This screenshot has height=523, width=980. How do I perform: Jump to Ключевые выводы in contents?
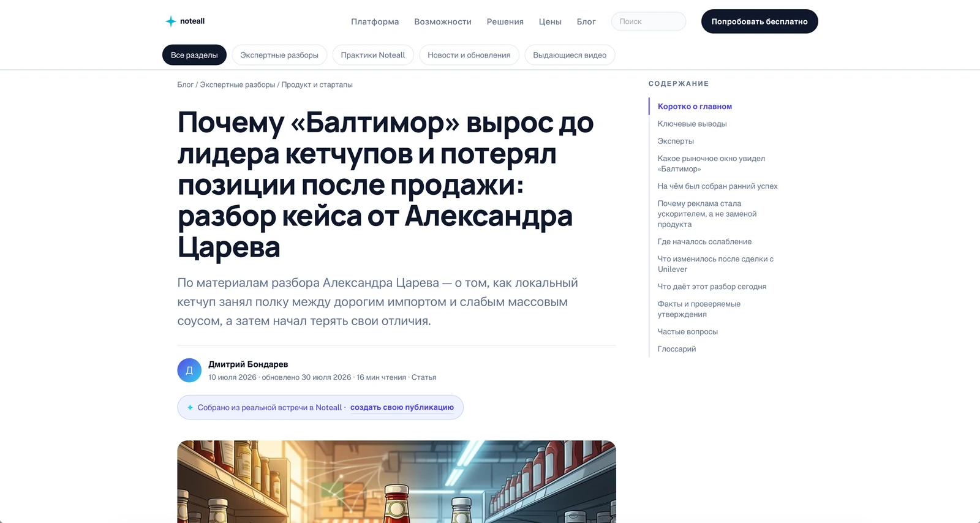692,124
